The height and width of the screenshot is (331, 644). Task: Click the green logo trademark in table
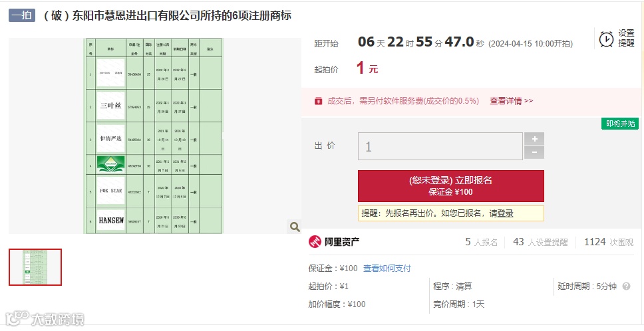[x=111, y=164]
